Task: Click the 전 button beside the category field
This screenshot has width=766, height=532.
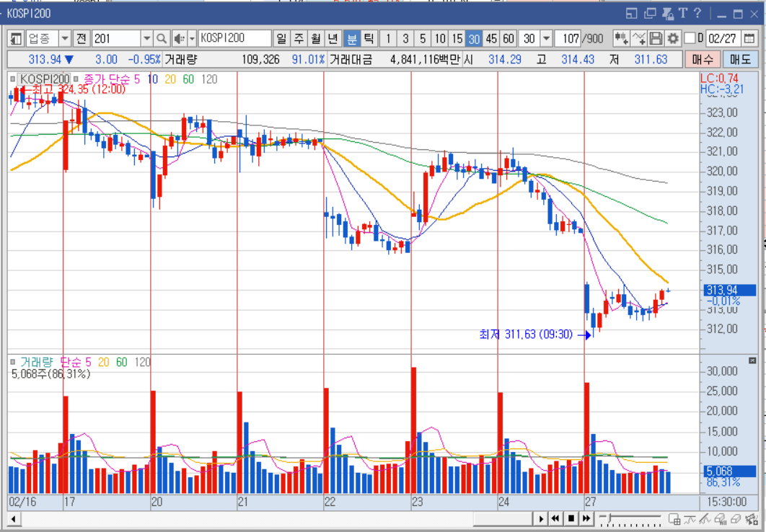Action: [x=81, y=38]
